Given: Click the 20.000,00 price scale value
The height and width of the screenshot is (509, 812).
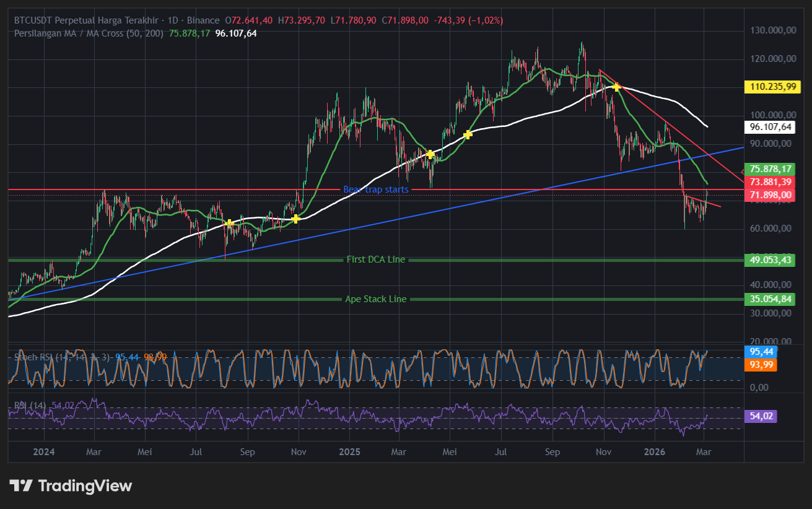Looking at the screenshot, I should click(x=771, y=341).
